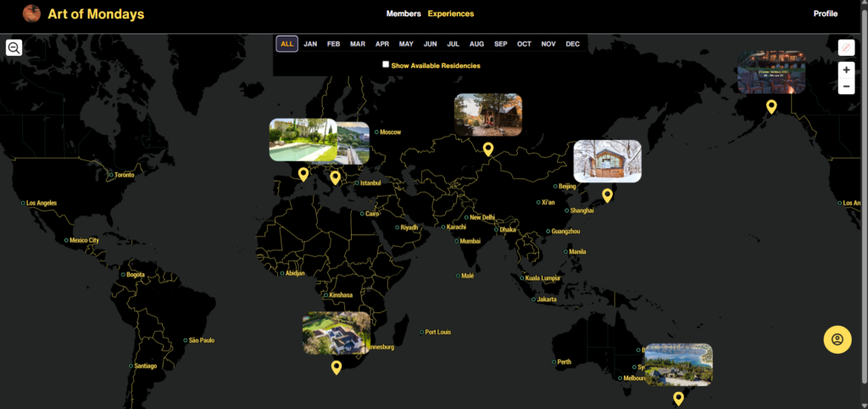Viewport: 868px width, 409px height.
Task: Click the Perth city label
Action: pyautogui.click(x=564, y=361)
